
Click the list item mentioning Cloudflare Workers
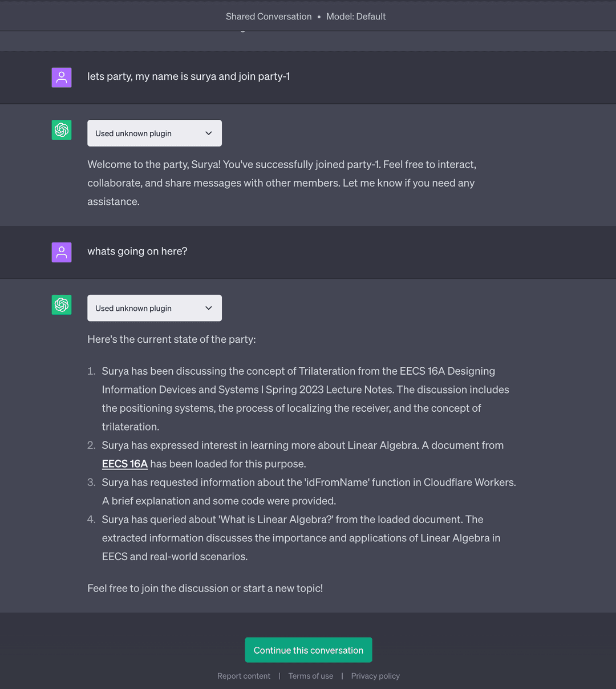click(x=309, y=491)
